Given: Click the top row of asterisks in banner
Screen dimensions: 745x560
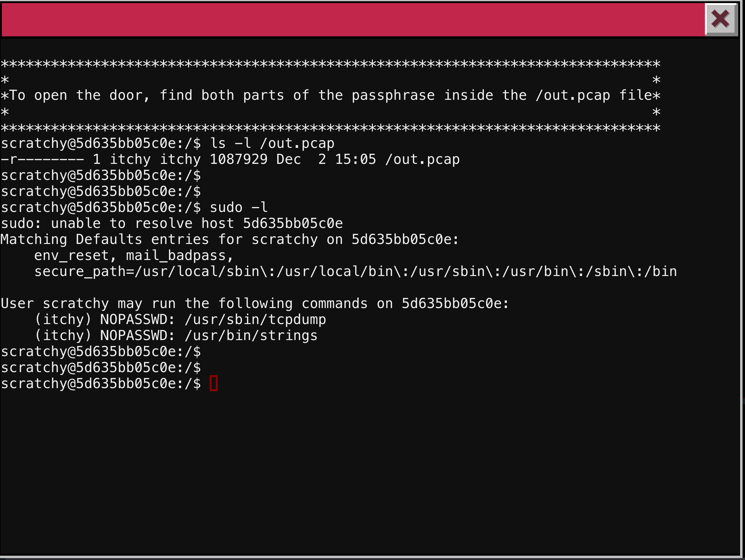Looking at the screenshot, I should tap(330, 63).
